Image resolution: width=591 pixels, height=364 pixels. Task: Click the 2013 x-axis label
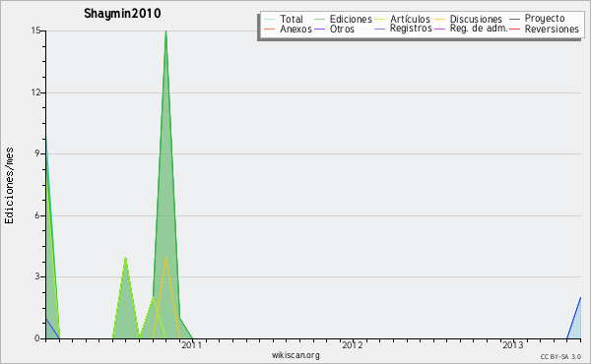point(512,345)
